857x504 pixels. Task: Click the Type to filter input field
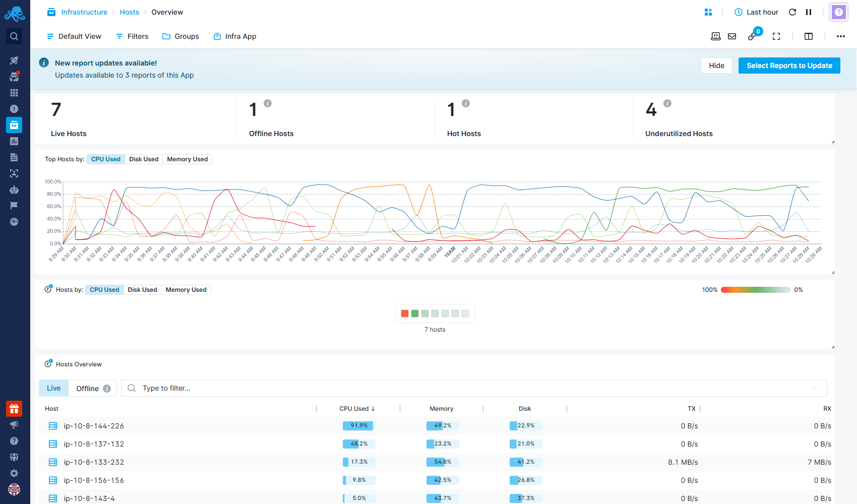(474, 388)
